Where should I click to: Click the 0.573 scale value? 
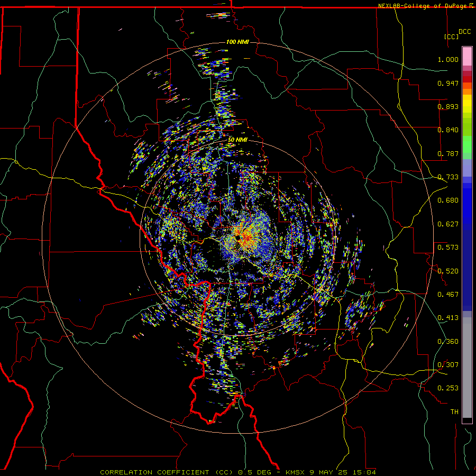pyautogui.click(x=448, y=248)
